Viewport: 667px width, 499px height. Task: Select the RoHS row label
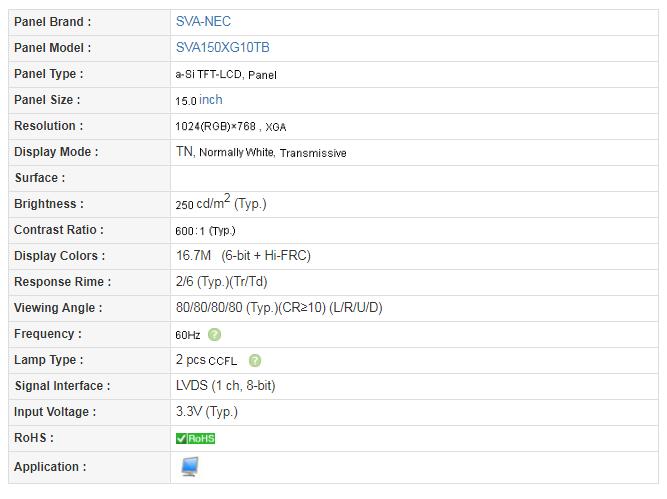[34, 438]
